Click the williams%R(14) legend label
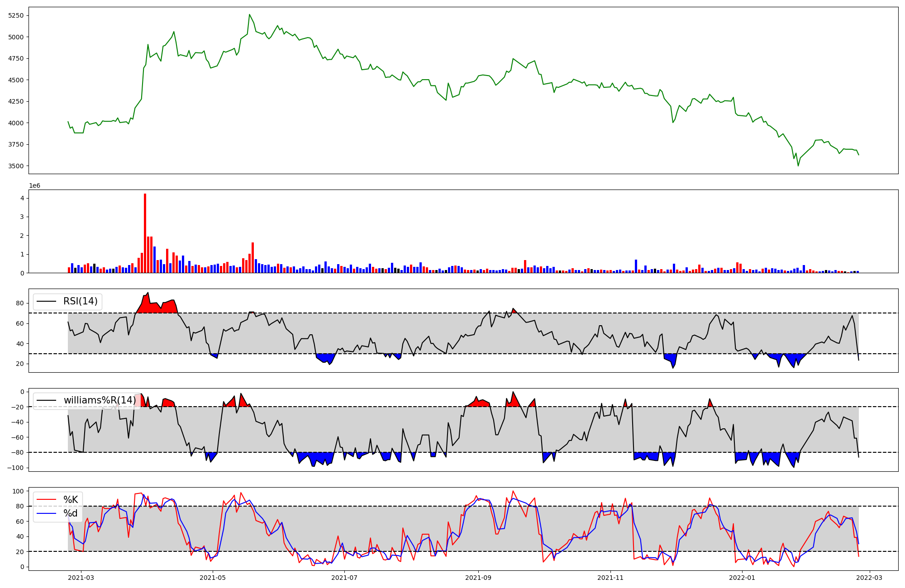Screen dimensions: 905x588 point(100,400)
